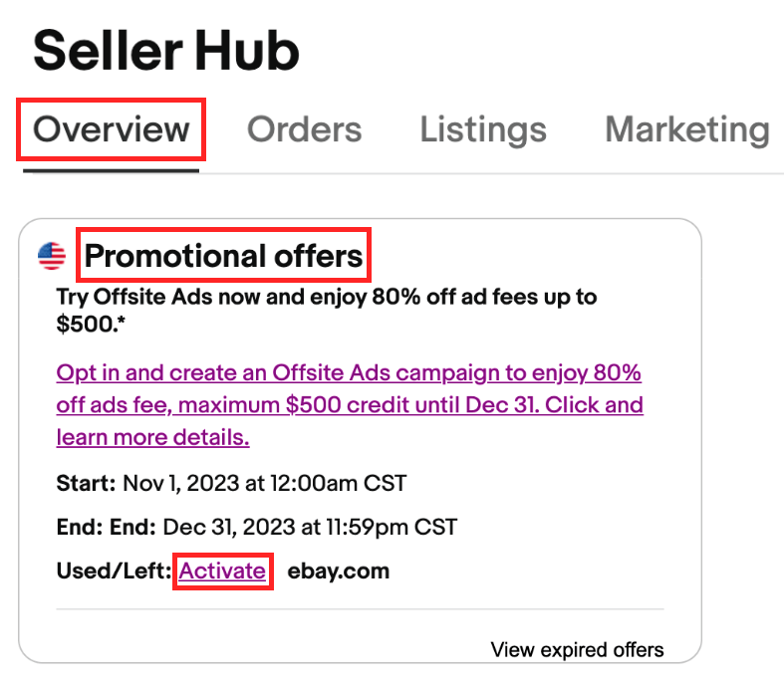Open the Overview tab
The height and width of the screenshot is (686, 784).
(x=111, y=129)
